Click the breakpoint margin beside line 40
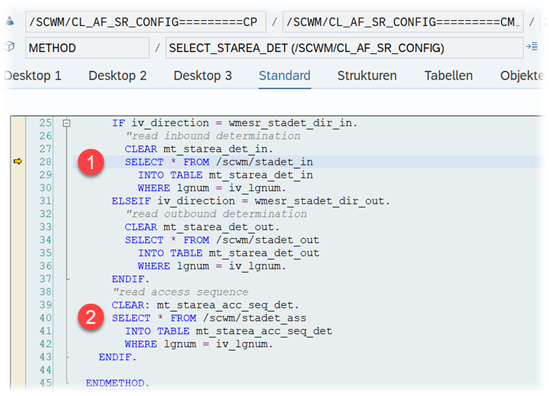The image size is (549, 396). tap(18, 318)
